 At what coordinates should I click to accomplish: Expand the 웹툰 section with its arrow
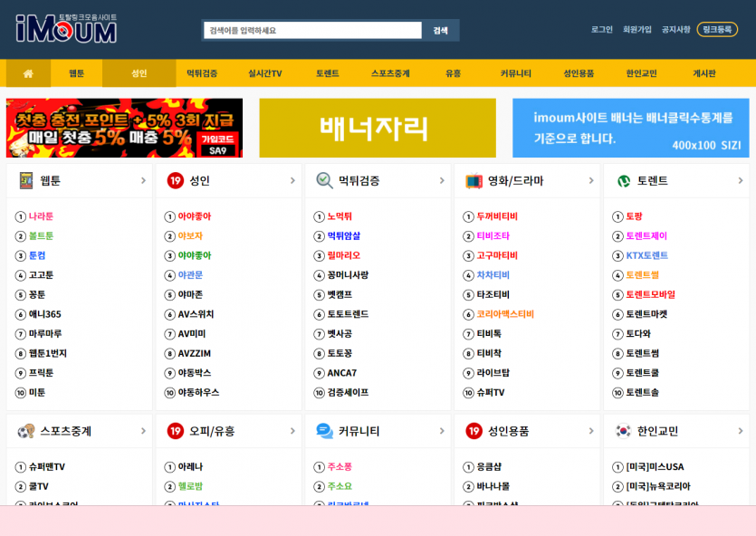(143, 181)
